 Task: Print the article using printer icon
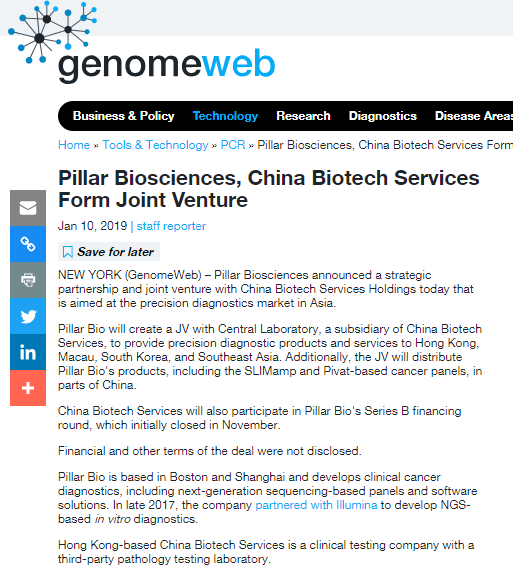tap(28, 280)
